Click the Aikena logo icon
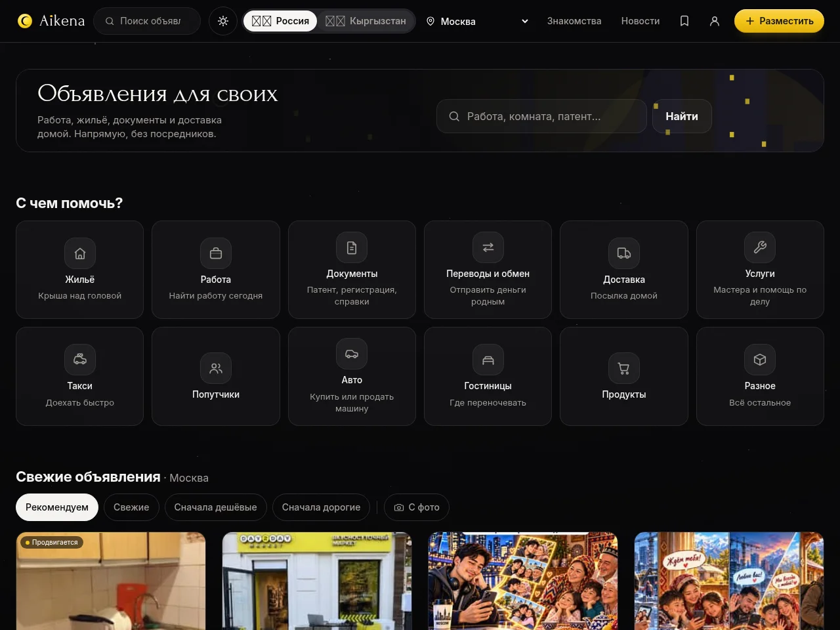Screen dimensions: 840x630 (x=25, y=21)
